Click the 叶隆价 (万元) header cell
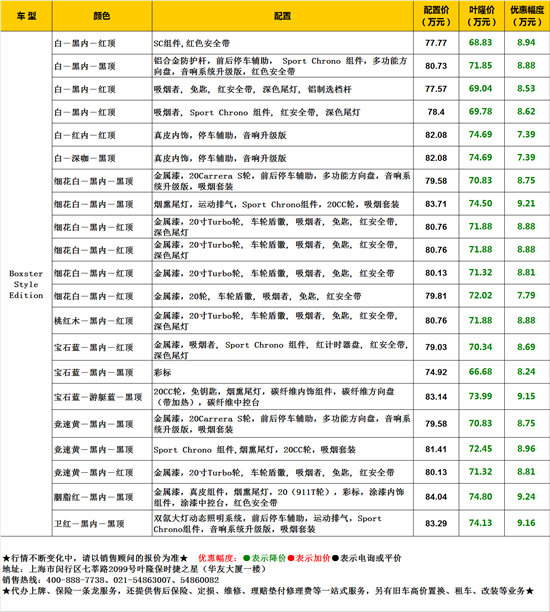 click(x=481, y=16)
